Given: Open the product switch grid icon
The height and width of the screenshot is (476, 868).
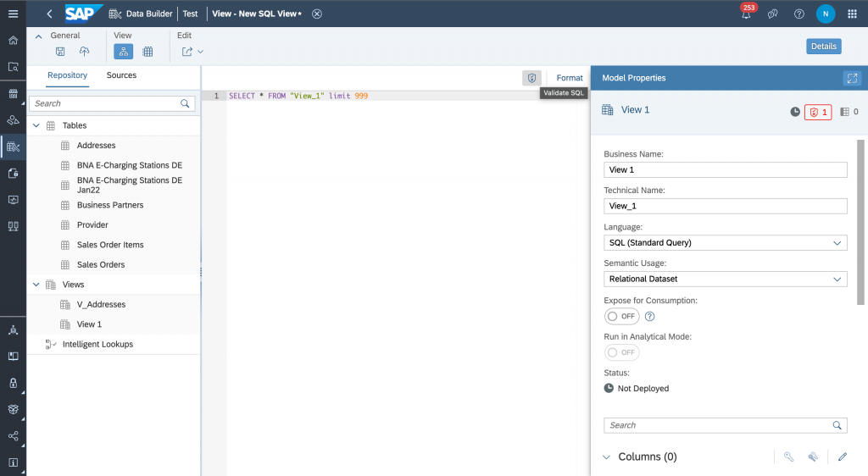Looking at the screenshot, I should (x=853, y=14).
